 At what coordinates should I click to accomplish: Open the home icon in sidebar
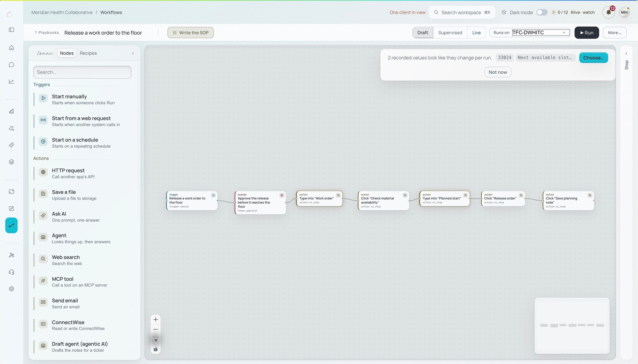(11, 48)
